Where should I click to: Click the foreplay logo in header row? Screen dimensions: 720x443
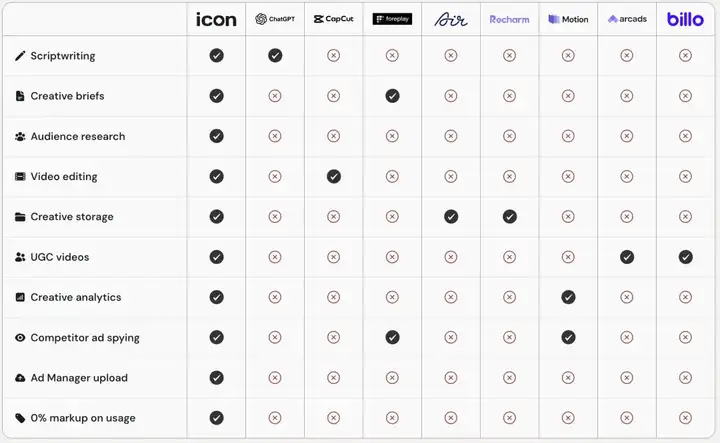click(x=392, y=19)
